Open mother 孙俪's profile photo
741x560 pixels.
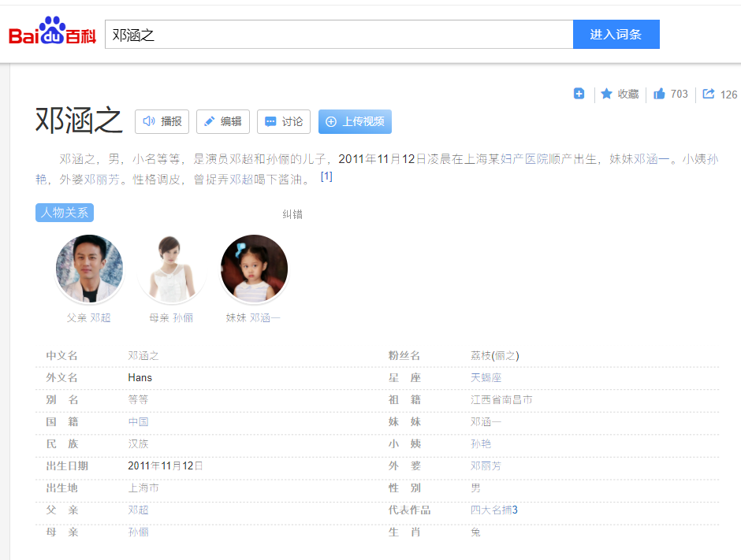[171, 269]
